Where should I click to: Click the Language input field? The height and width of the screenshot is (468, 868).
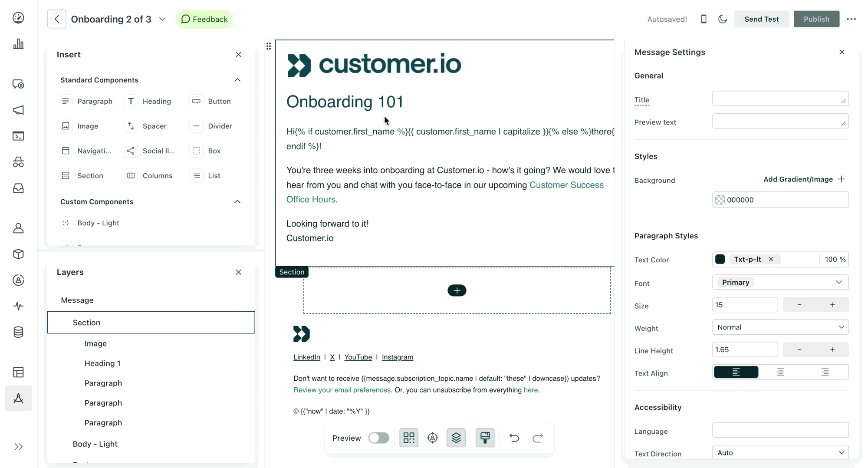780,430
